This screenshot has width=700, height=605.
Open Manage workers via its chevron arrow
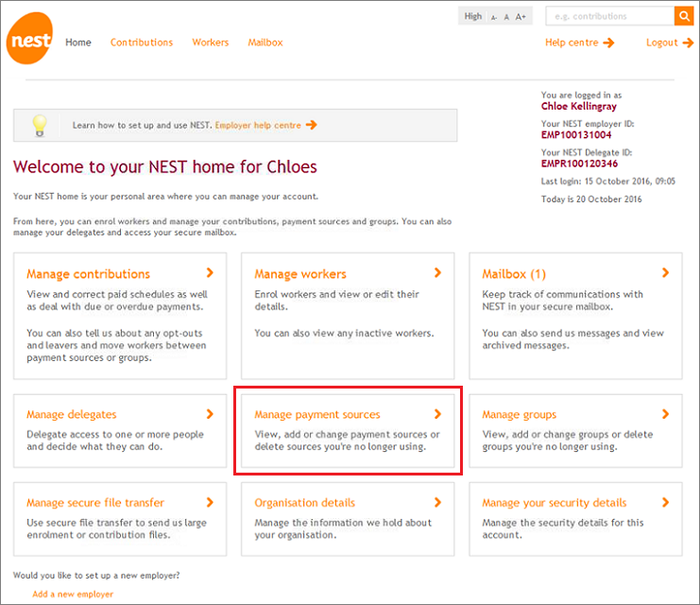pos(437,273)
